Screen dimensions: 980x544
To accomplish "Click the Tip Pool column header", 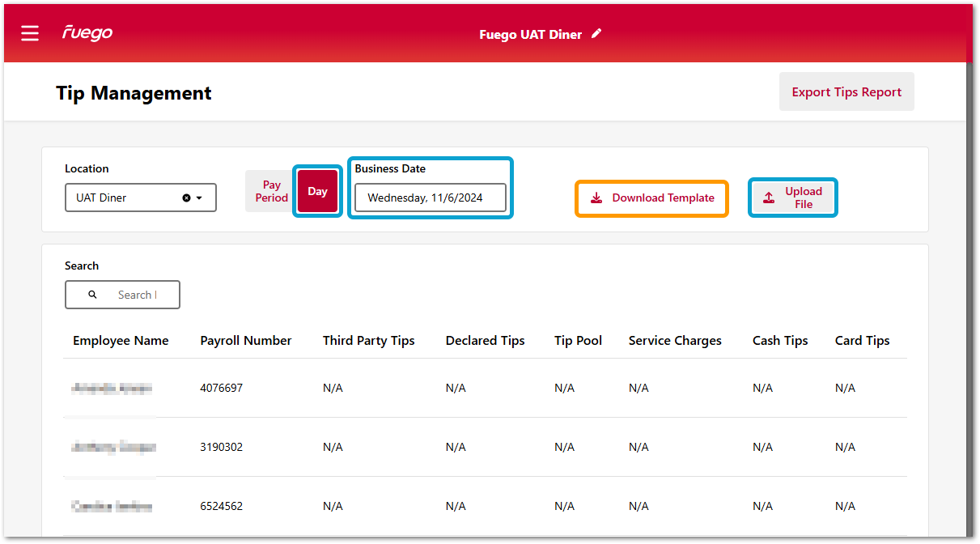I will coord(578,341).
